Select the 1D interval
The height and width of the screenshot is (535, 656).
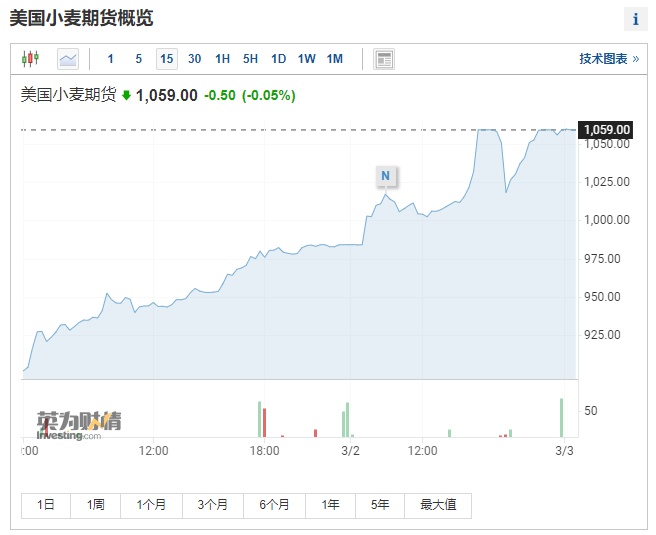(x=278, y=59)
